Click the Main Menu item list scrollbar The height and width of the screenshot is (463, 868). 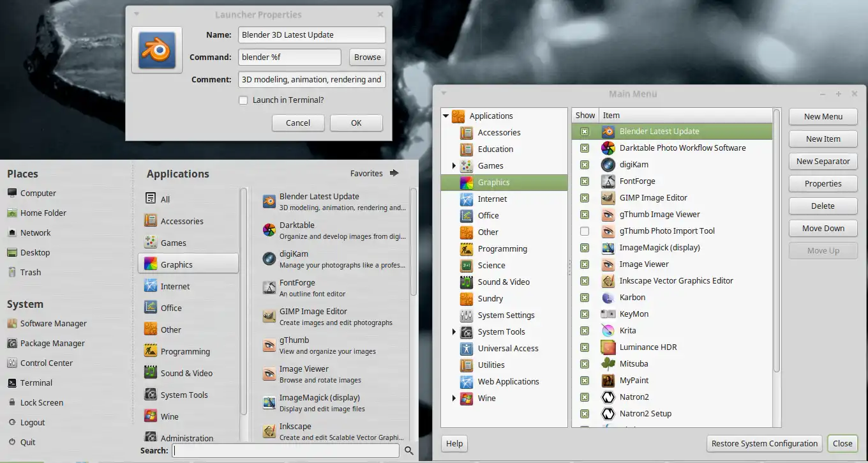(777, 241)
